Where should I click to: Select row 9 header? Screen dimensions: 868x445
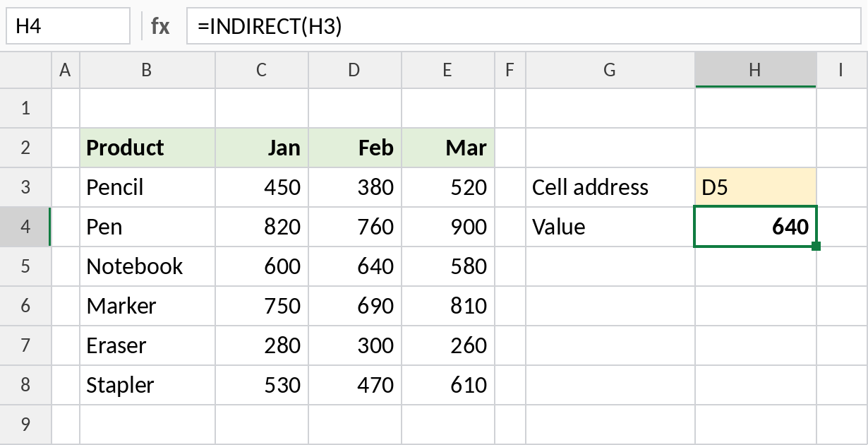26,425
